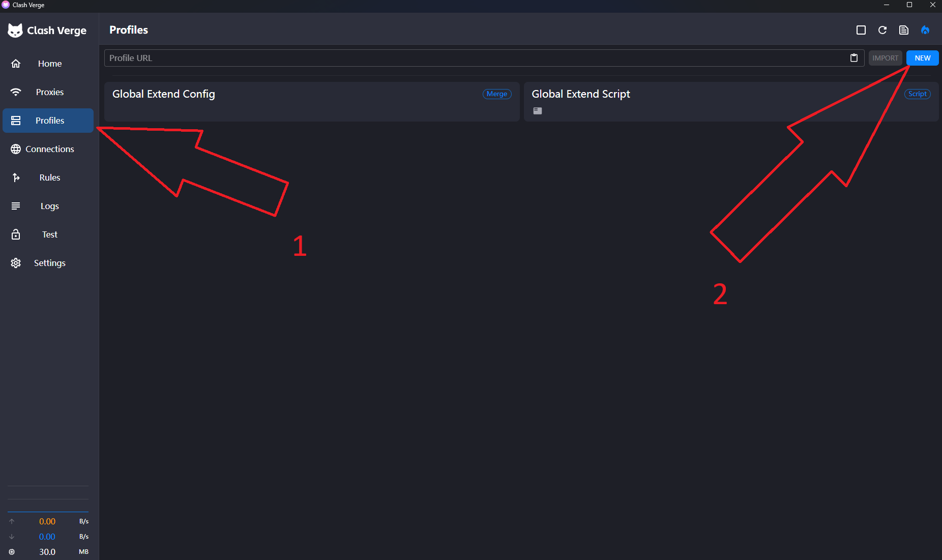Image resolution: width=942 pixels, height=560 pixels.
Task: Open the Home page in sidebar
Action: point(48,64)
